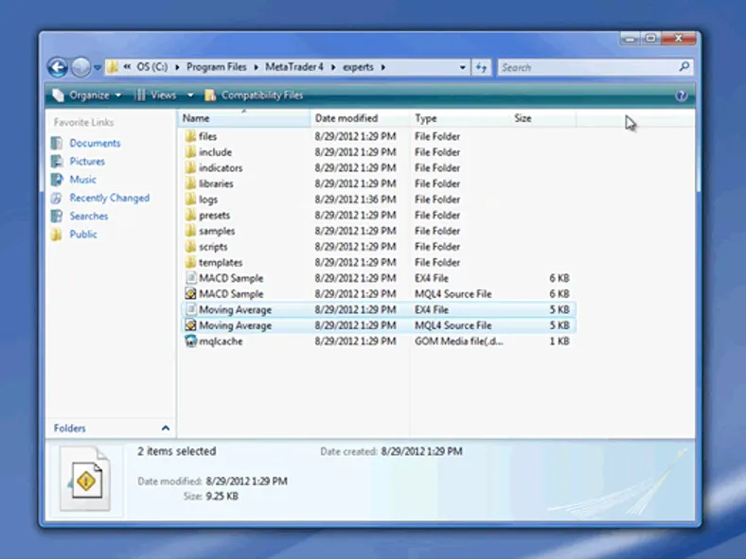
Task: Click the logs date 8/29/2012 1:36 PM
Action: click(355, 200)
